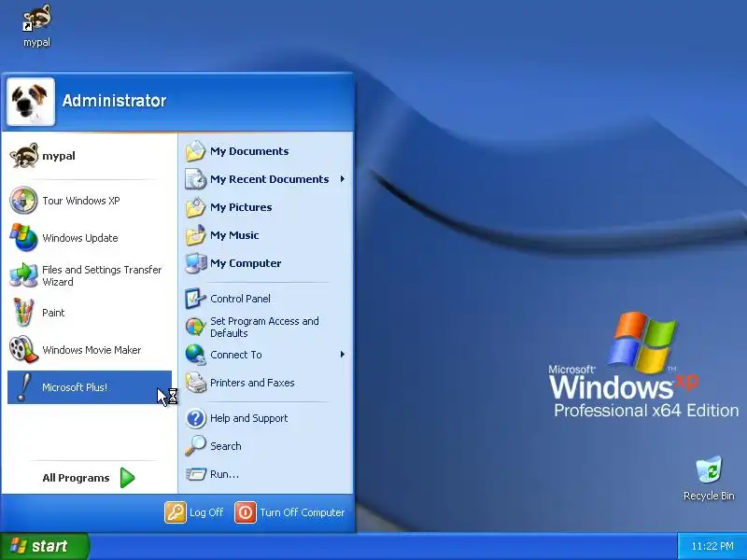Choose Windows Movie Maker menu label

(92, 350)
